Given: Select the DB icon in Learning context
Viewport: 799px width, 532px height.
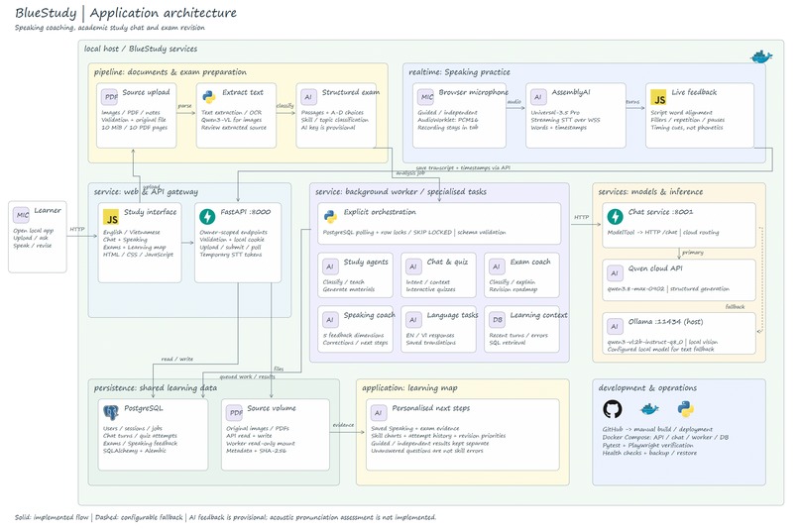Looking at the screenshot, I should coord(497,320).
